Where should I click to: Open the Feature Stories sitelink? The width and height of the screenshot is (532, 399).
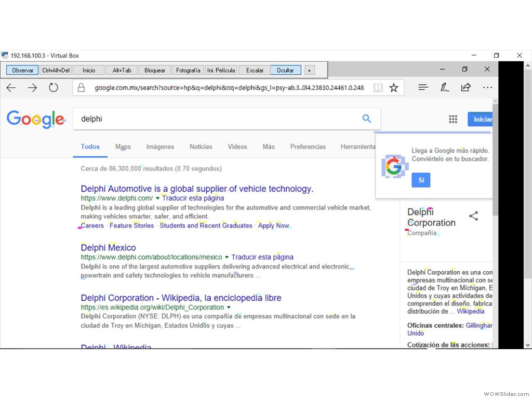coord(131,225)
